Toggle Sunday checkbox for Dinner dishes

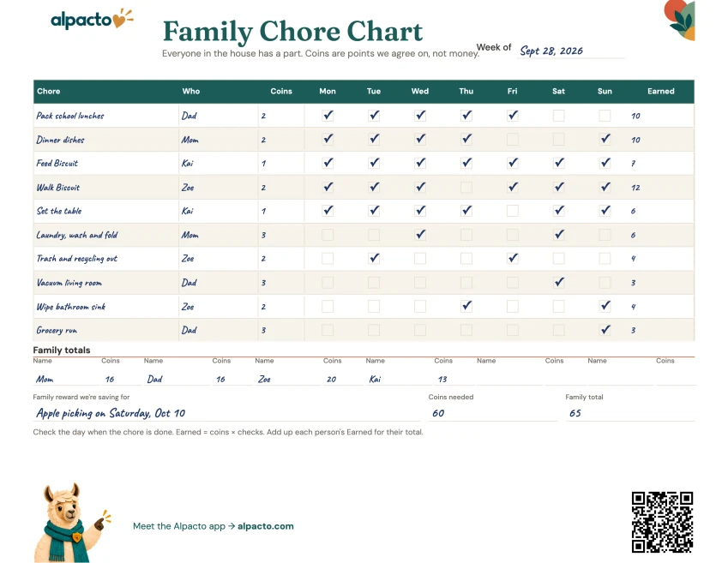pos(605,139)
